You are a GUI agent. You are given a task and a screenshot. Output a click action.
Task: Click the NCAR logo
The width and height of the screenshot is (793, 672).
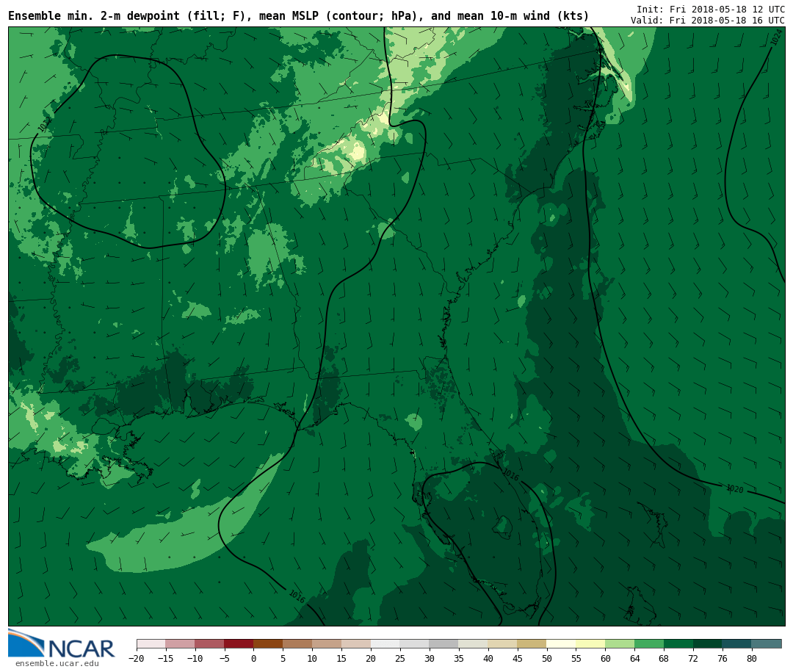point(61,643)
